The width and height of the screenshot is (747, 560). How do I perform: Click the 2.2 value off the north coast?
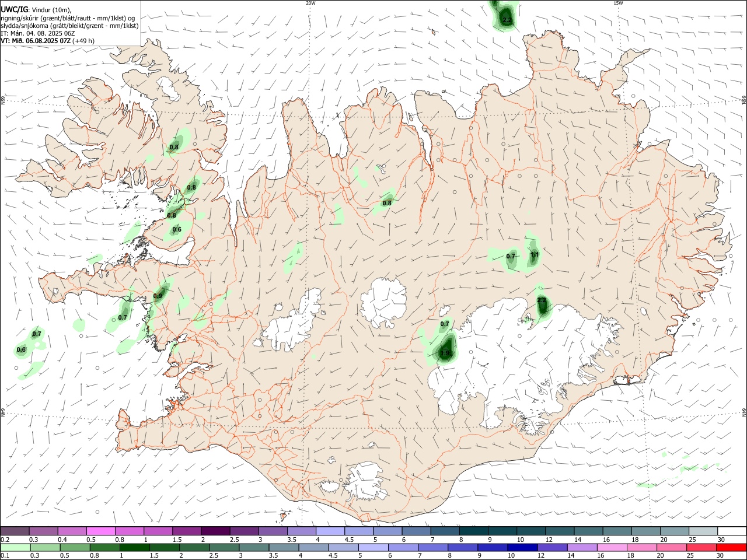[507, 20]
